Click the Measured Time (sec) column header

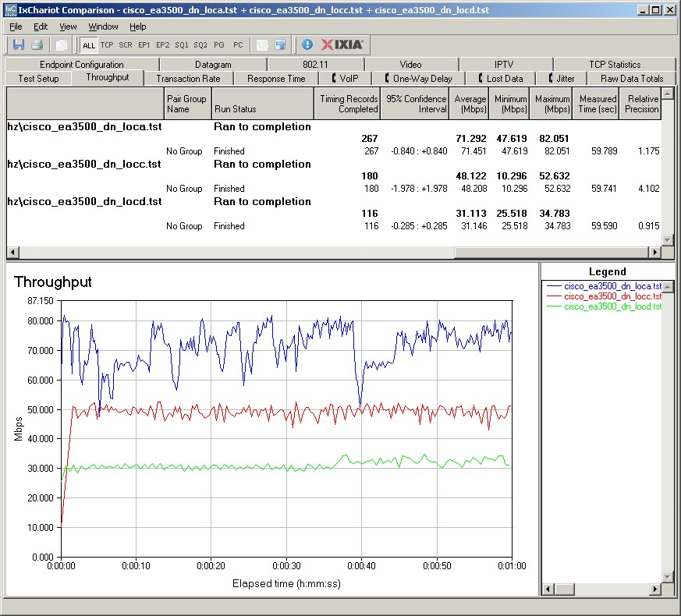coord(596,104)
